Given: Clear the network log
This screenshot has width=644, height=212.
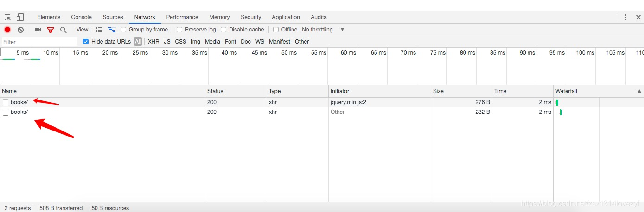Looking at the screenshot, I should [x=20, y=30].
